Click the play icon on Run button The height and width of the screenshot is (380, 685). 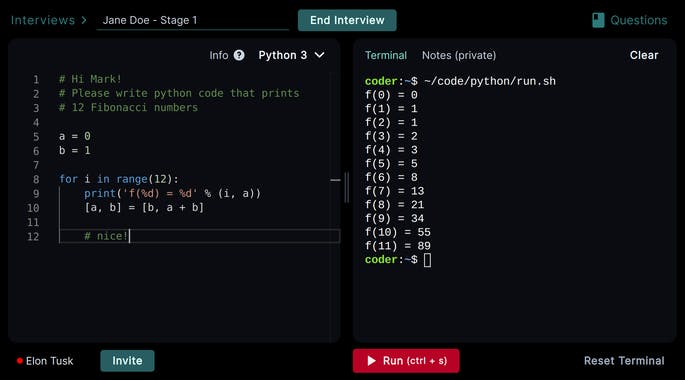[x=371, y=361]
